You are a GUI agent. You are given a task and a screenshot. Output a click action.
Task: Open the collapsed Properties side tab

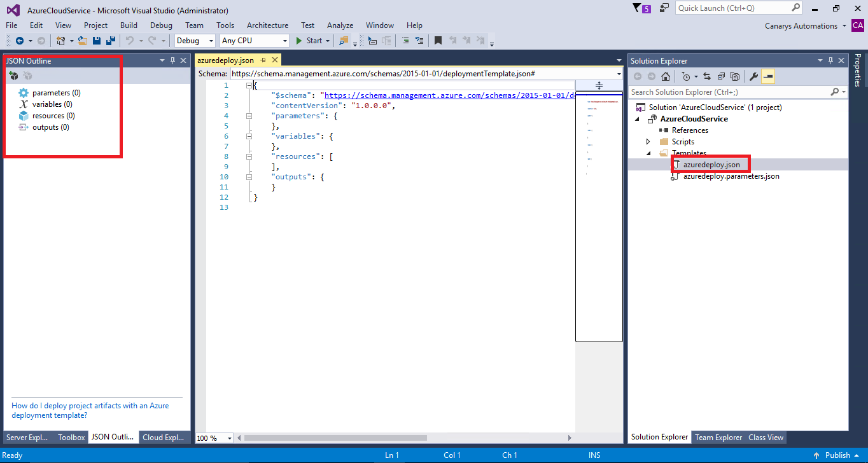tap(858, 70)
